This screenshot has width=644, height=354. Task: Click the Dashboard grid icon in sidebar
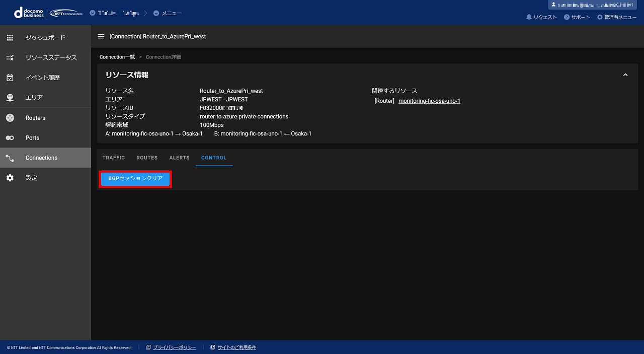coord(10,38)
